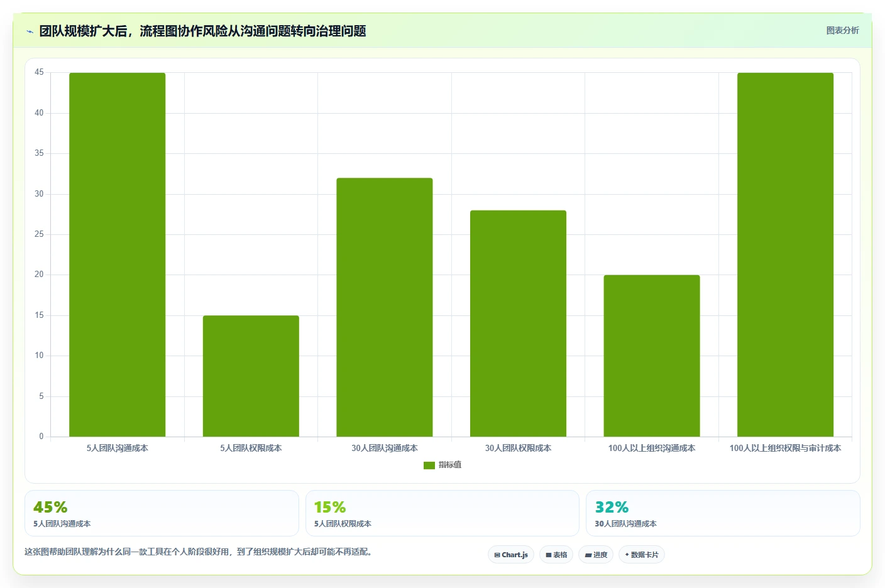Click the 进度 pill icon
The image size is (885, 588).
[588, 555]
